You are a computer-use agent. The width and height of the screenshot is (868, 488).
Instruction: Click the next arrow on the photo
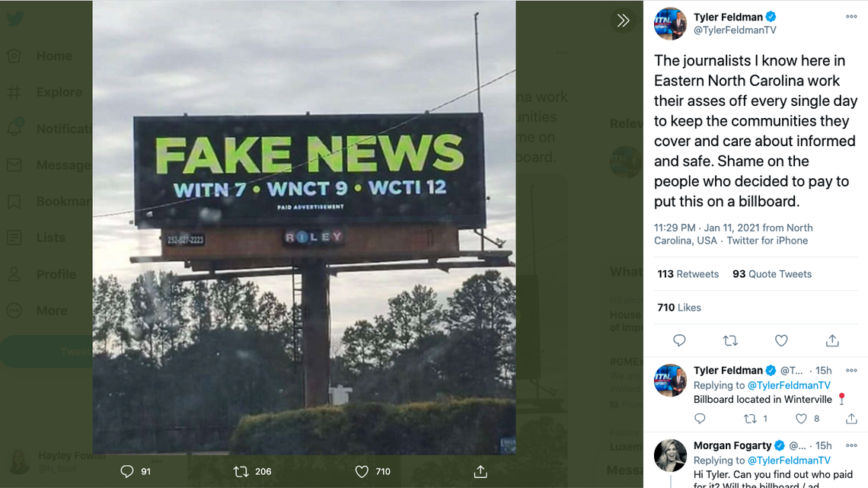623,21
